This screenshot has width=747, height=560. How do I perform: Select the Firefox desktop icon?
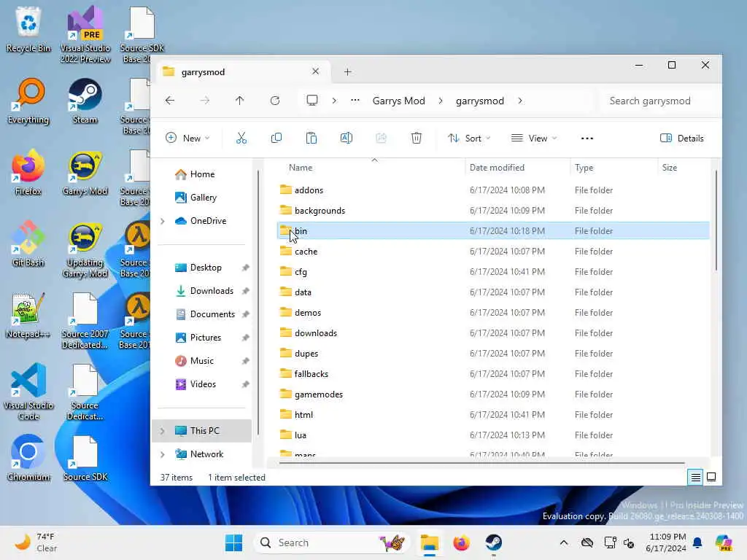(x=28, y=174)
